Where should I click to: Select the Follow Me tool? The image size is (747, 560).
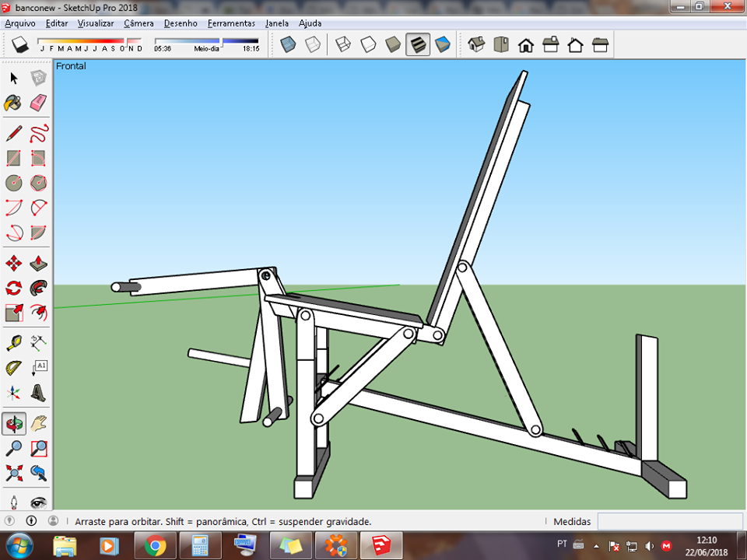click(x=39, y=288)
